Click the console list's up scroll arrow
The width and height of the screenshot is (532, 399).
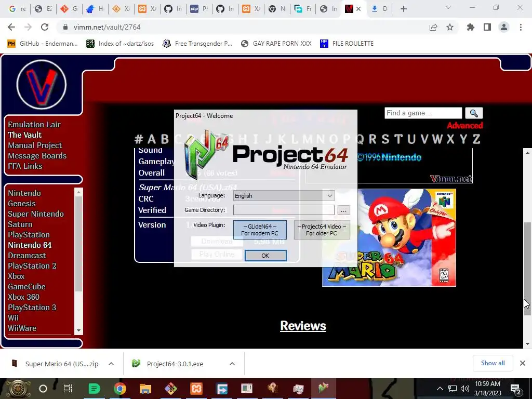(79, 192)
